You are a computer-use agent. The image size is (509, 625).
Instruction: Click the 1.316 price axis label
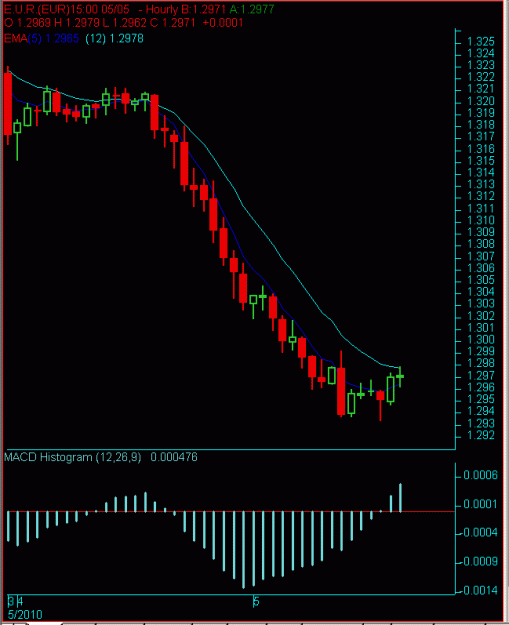(x=480, y=149)
